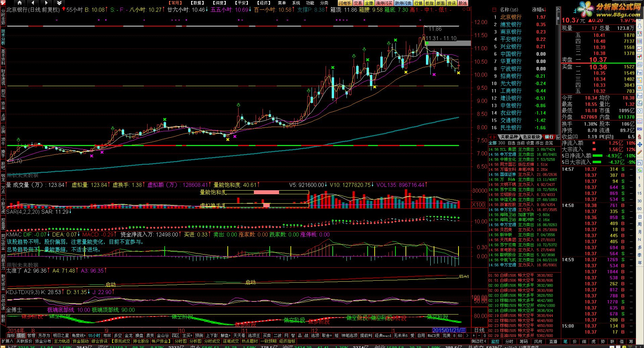Viewport: 644px width, 348px height.
Task: Collapse the sidebar with 侧边栏<
Action: [479, 341]
